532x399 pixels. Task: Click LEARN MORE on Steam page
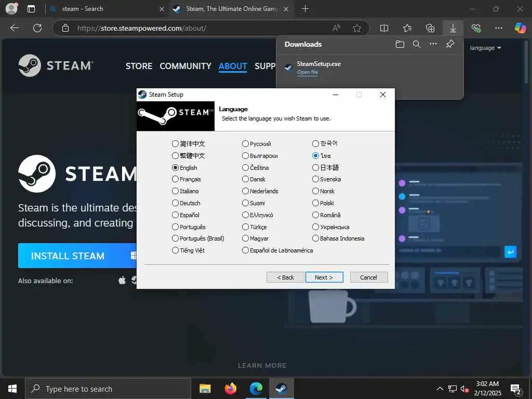(x=262, y=365)
